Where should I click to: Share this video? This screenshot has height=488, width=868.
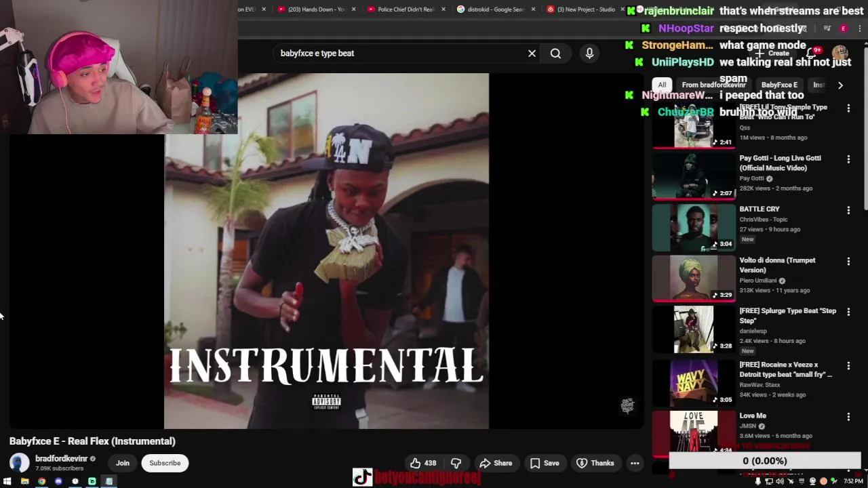coord(496,463)
